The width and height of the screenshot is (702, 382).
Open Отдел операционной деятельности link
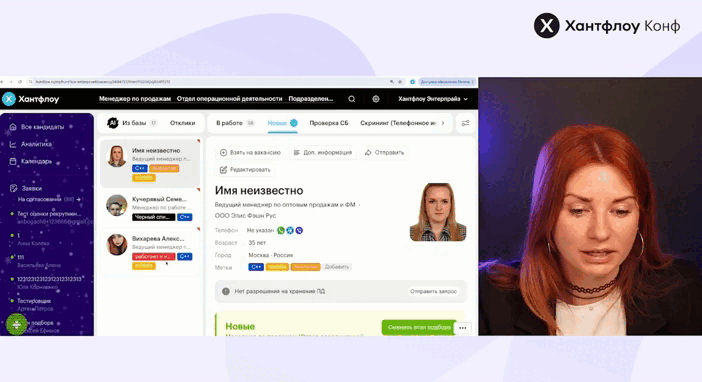pyautogui.click(x=229, y=99)
